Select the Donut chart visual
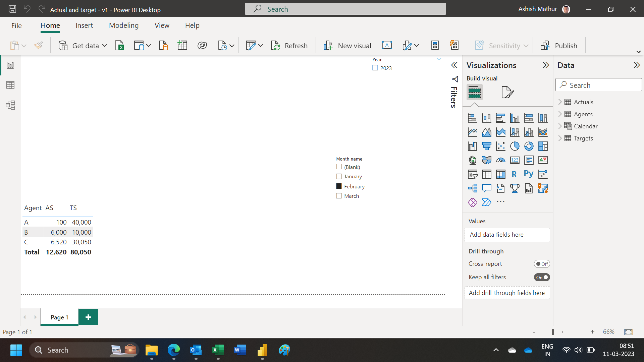Screen dimensions: 644x362 pos(529,146)
